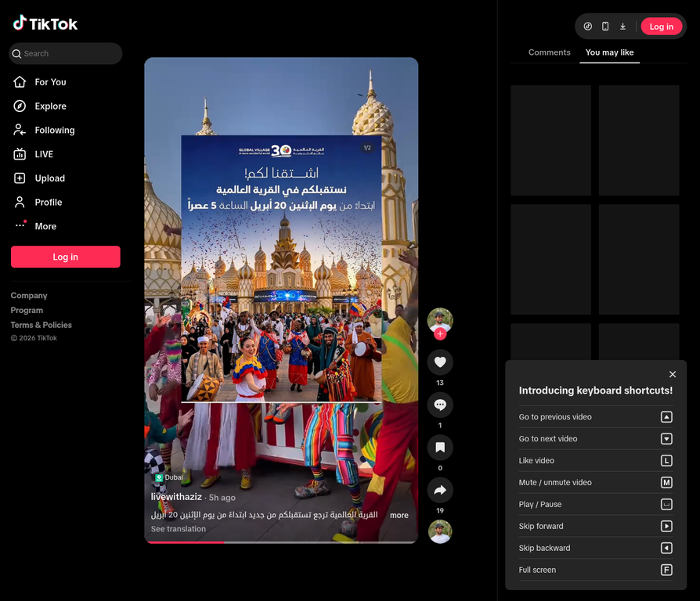
Task: Expand the caption with the 'more' link
Action: (399, 515)
